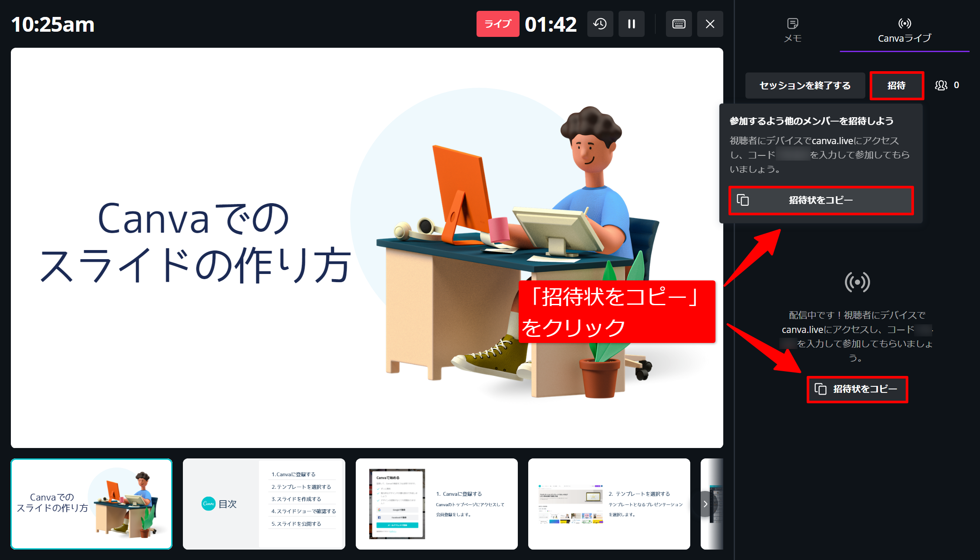Click the lower 招待状をコピー button

point(857,389)
